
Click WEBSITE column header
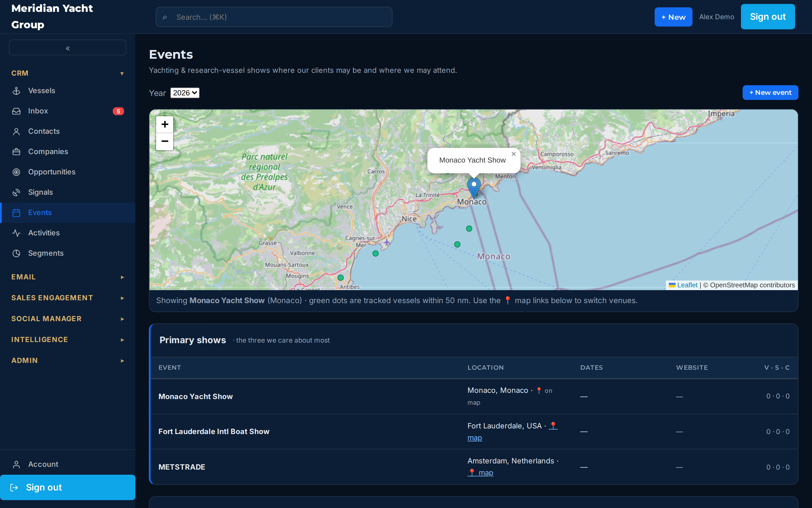[692, 367]
